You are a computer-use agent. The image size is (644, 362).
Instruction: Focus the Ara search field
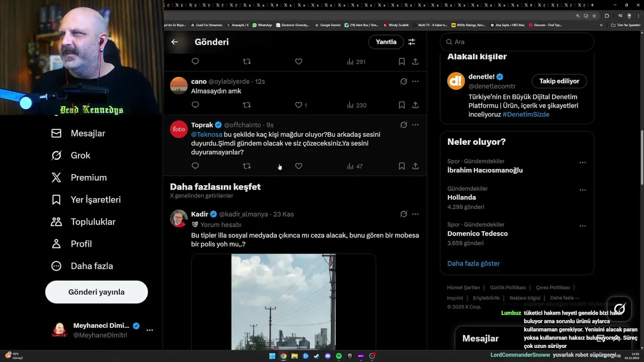[x=517, y=42]
